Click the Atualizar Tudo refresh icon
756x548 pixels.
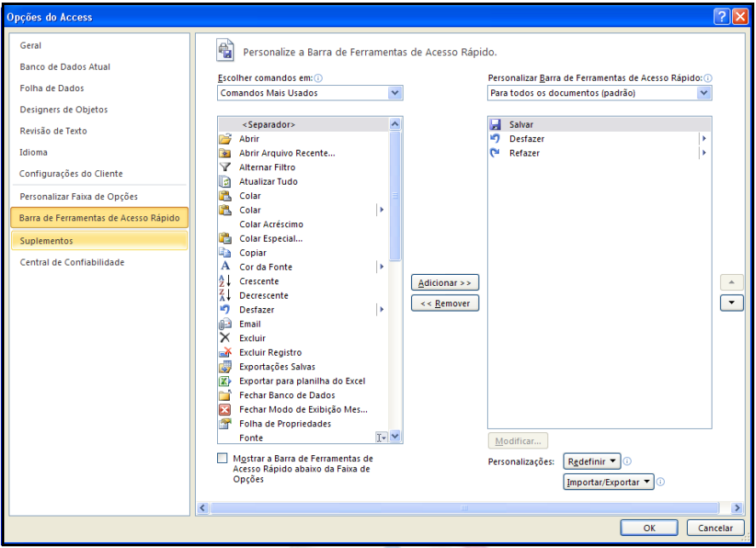point(226,182)
